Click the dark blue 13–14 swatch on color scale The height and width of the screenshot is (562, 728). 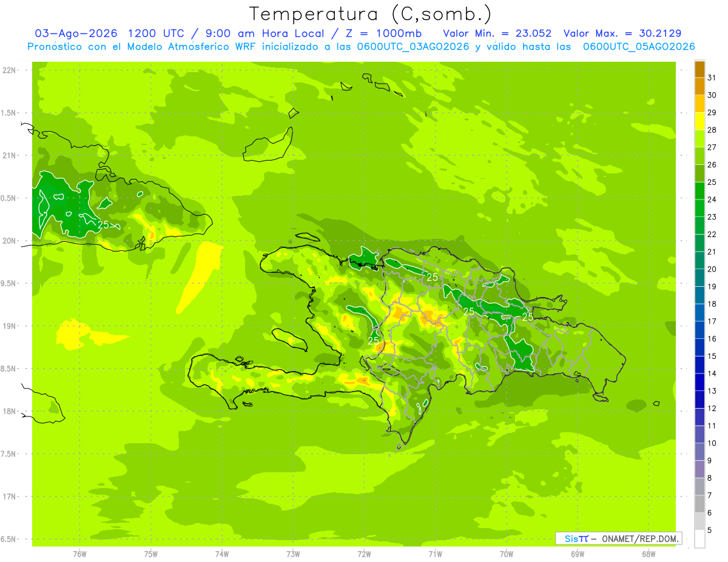699,383
